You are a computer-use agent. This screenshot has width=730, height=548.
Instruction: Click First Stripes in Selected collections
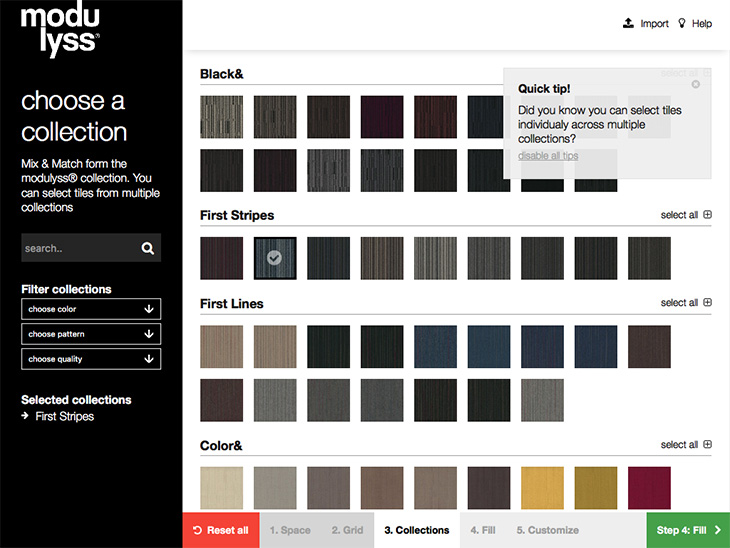tap(65, 416)
